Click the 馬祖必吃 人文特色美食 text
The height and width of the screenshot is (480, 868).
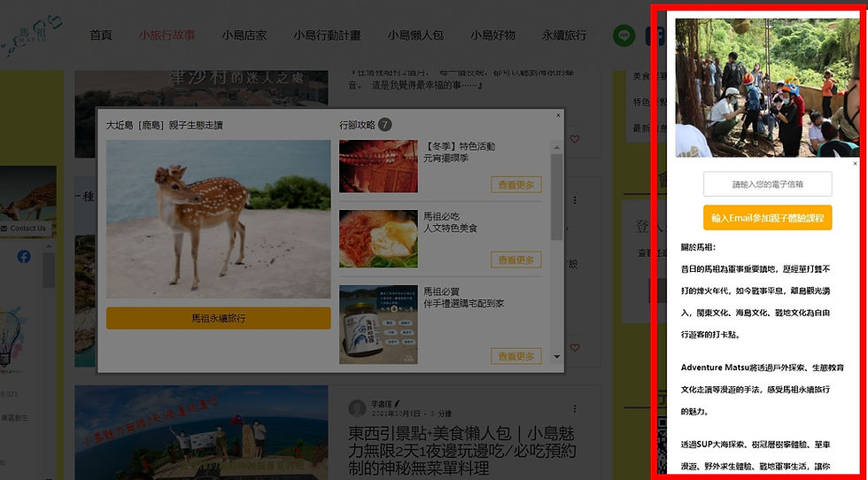(450, 222)
